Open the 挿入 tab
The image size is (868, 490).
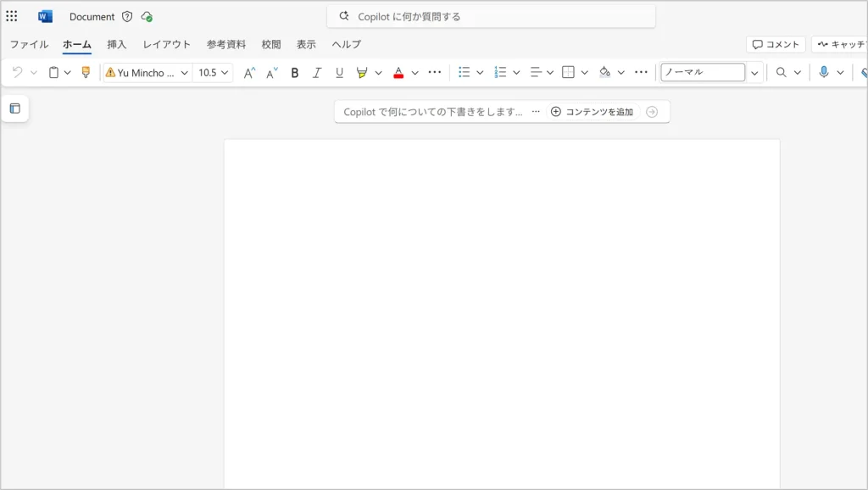[117, 44]
